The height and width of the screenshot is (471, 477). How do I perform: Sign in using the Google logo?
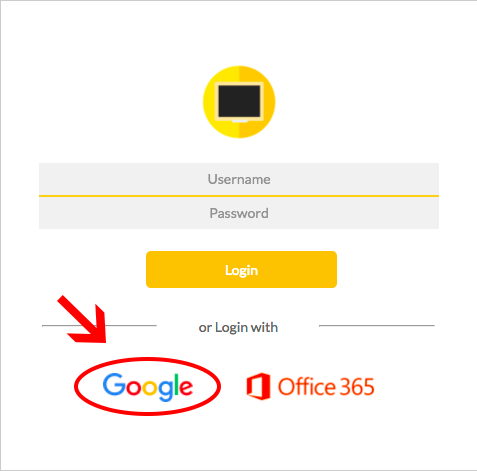(148, 387)
